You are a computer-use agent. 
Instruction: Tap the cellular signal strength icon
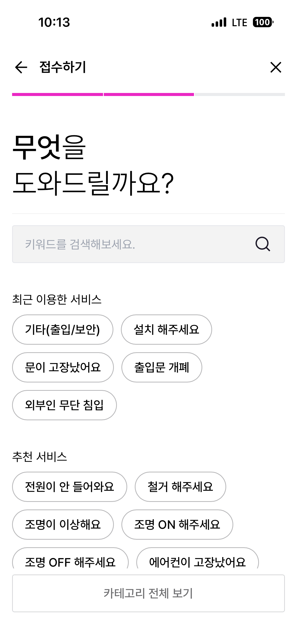click(219, 22)
